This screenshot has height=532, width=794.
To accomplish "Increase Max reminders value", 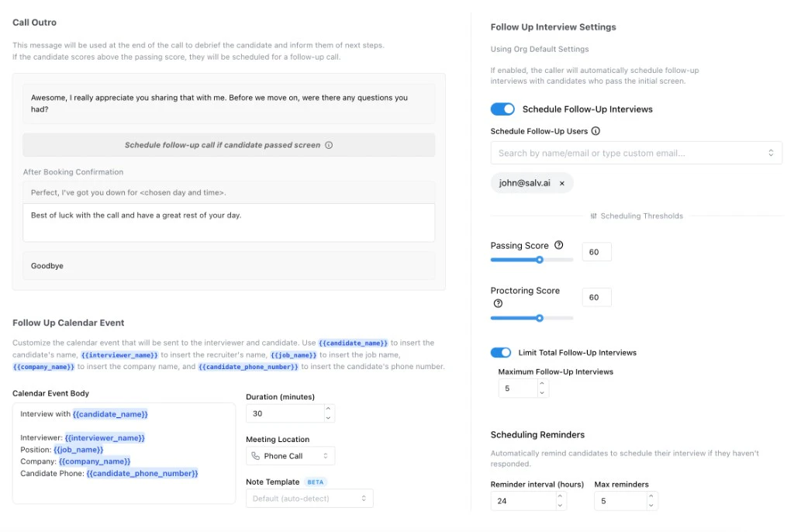I will [651, 496].
